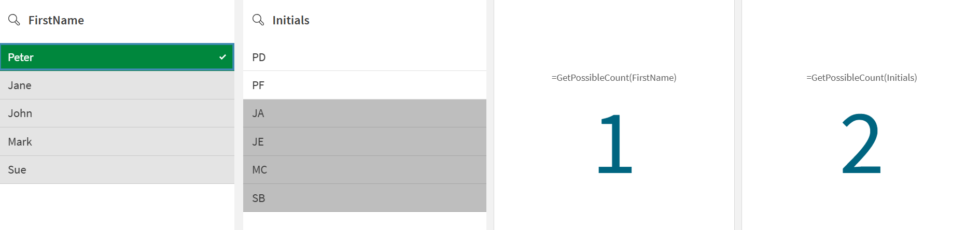Image resolution: width=980 pixels, height=230 pixels.
Task: Click the KPI value 2
Action: [861, 143]
